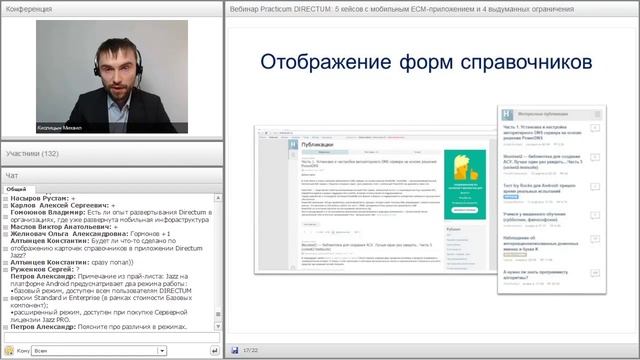
Task: Click the message icon beside Маслов Виктор Анатольевич
Action: (6, 227)
